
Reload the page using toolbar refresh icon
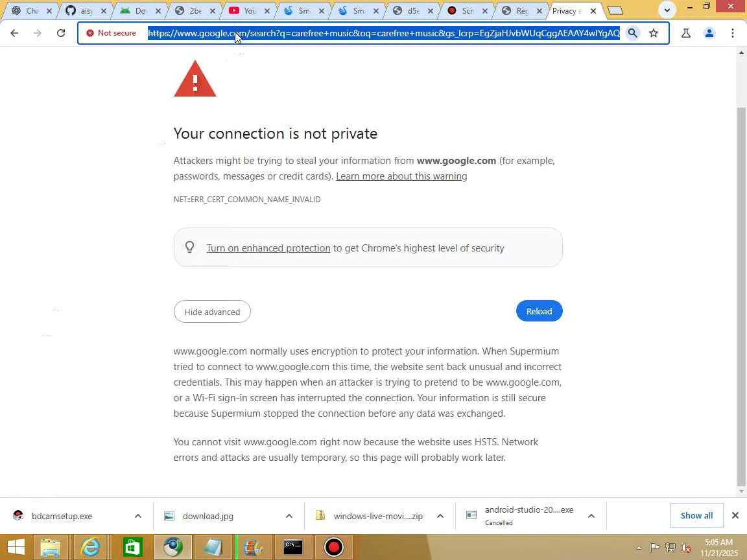(x=60, y=33)
